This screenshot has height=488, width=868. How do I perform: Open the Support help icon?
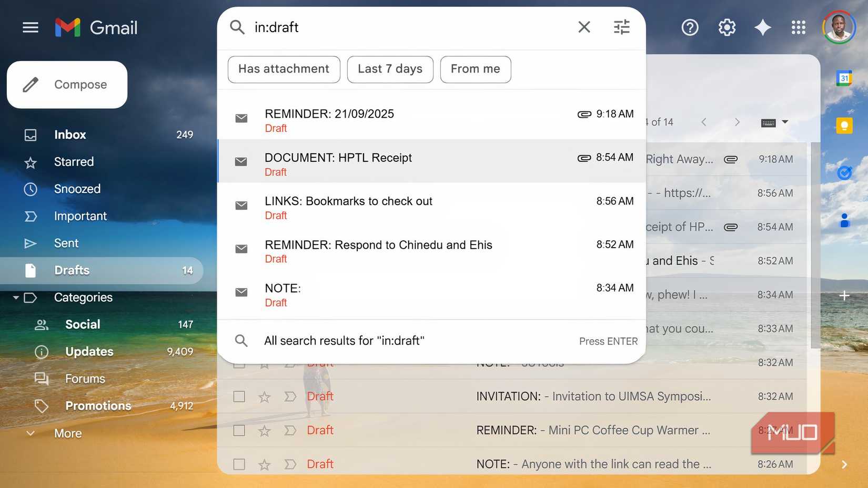690,27
